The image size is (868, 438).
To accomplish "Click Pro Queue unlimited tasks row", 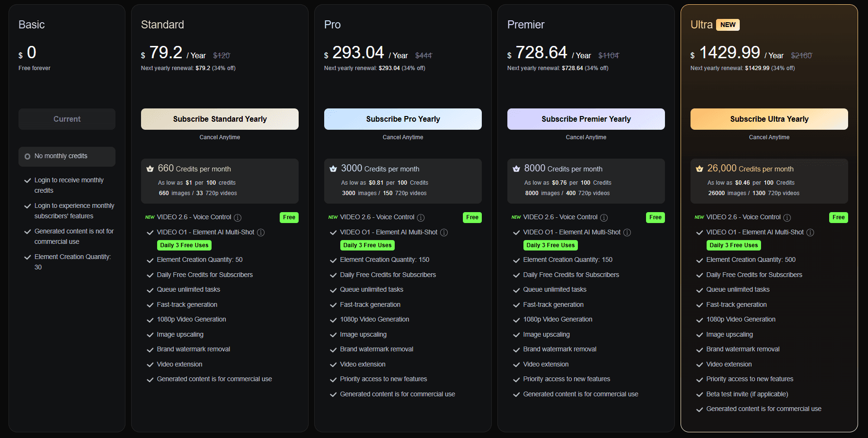I will point(372,289).
